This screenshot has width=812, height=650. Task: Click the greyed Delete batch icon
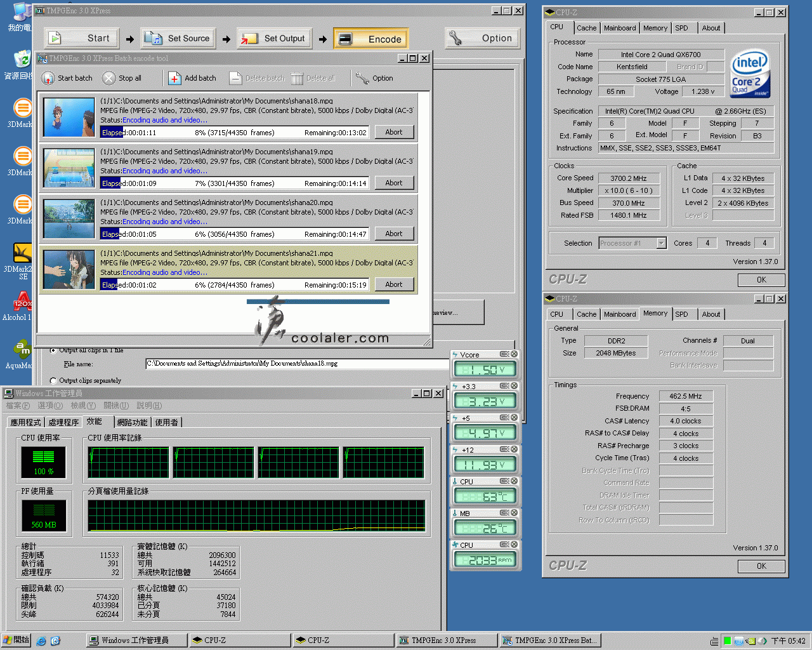235,78
